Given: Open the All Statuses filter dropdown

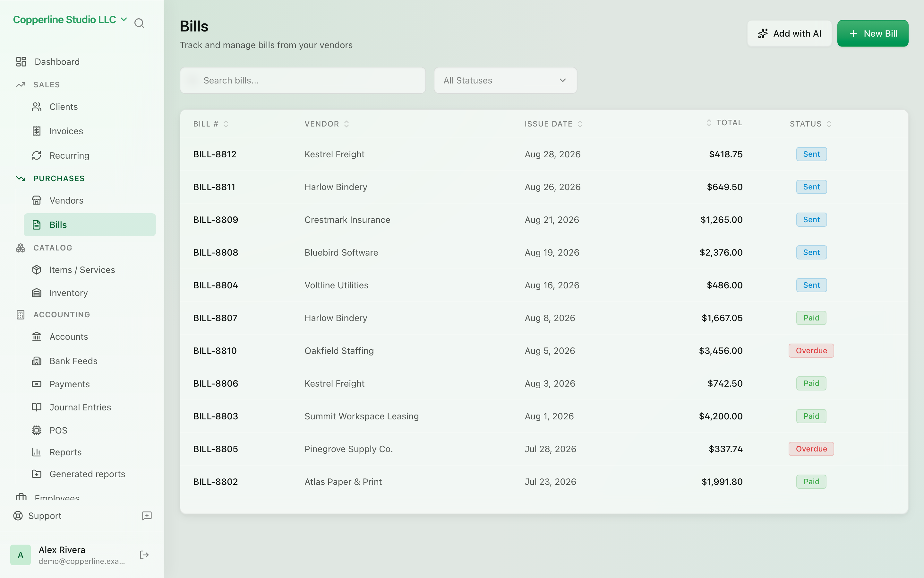Looking at the screenshot, I should 505,80.
